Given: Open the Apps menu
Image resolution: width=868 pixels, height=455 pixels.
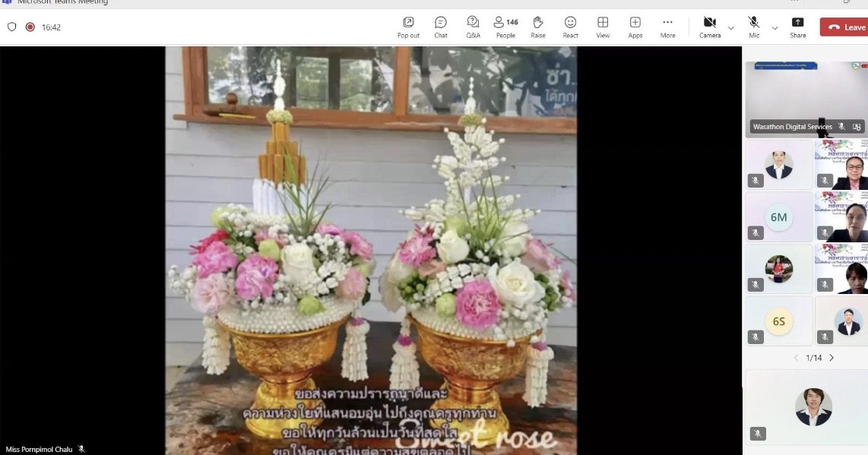Looking at the screenshot, I should 635,27.
